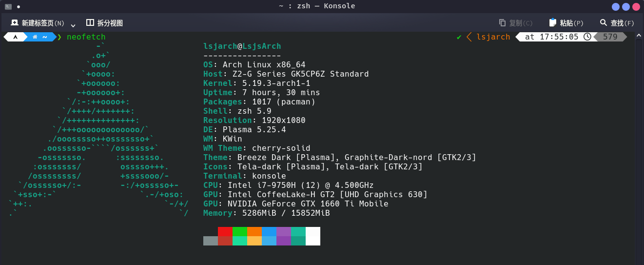Image resolution: width=644 pixels, height=265 pixels.
Task: Open the Konsole window menu icon
Action: click(x=8, y=6)
